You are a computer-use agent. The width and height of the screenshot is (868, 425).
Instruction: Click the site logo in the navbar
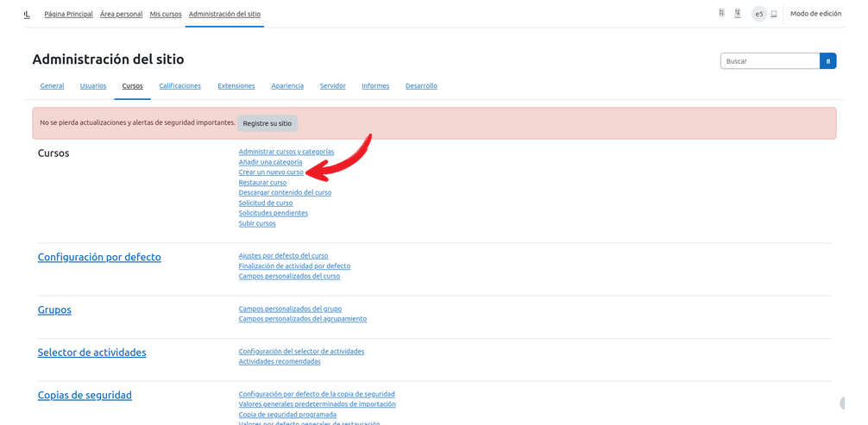coord(27,14)
